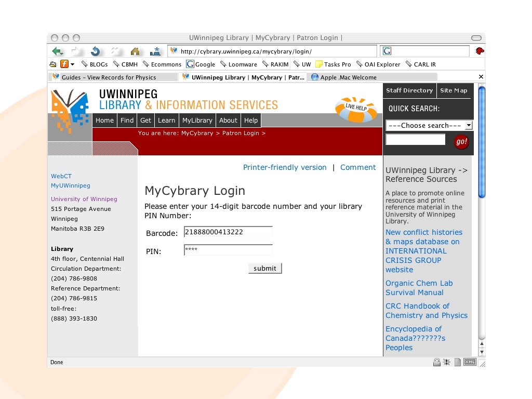Open the CARL IR bookmark
The image size is (532, 399).
(421, 64)
